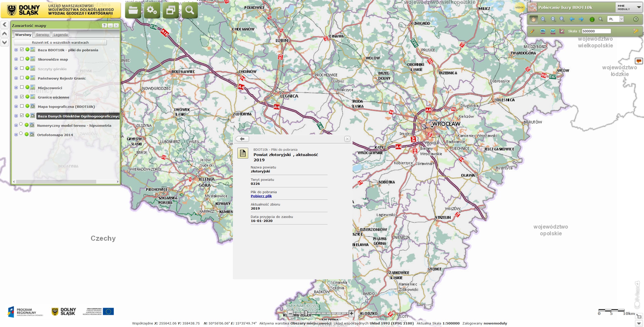Activate the green info identify tool
The image size is (644, 327).
[592, 19]
